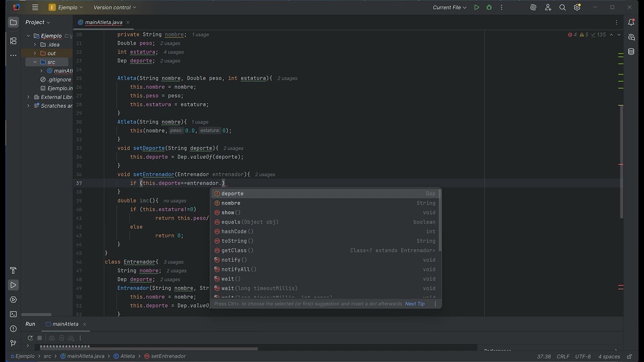Open the Notifications bell icon
The width and height of the screenshot is (644, 362).
[x=631, y=22]
